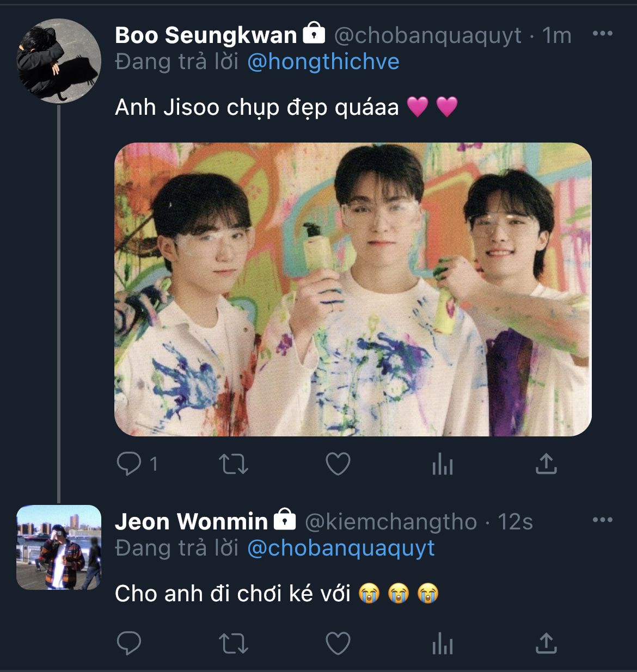This screenshot has width=637, height=672.
Task: Click the Boo Seungkwan display name
Action: pyautogui.click(x=206, y=35)
